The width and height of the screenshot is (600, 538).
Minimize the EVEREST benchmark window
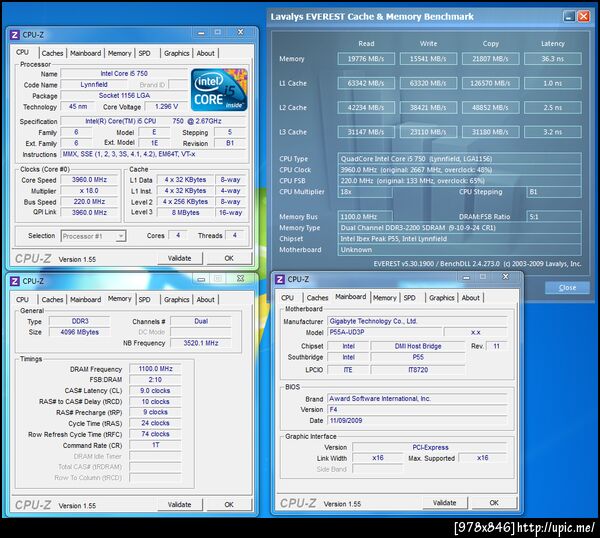coord(569,16)
